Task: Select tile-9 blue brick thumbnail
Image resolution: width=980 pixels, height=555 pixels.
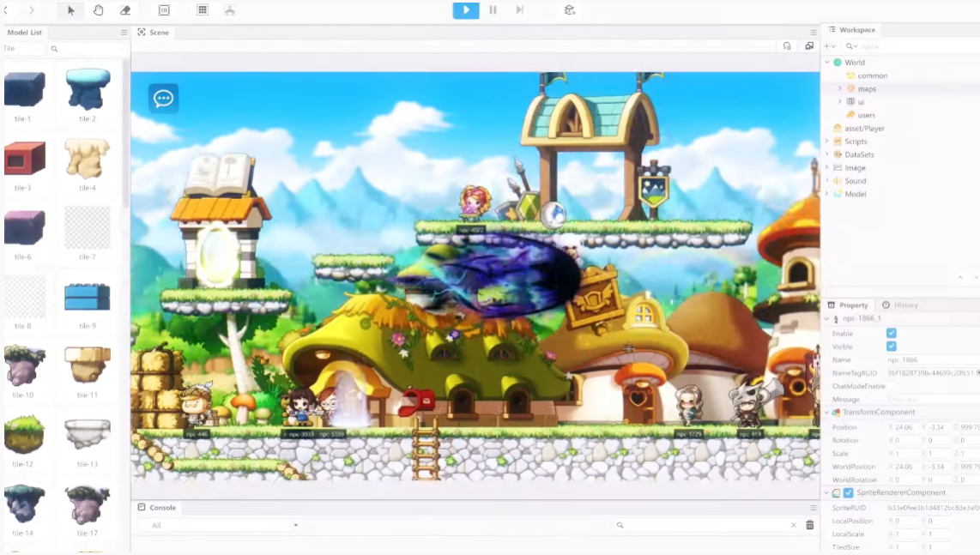Action: coord(88,297)
